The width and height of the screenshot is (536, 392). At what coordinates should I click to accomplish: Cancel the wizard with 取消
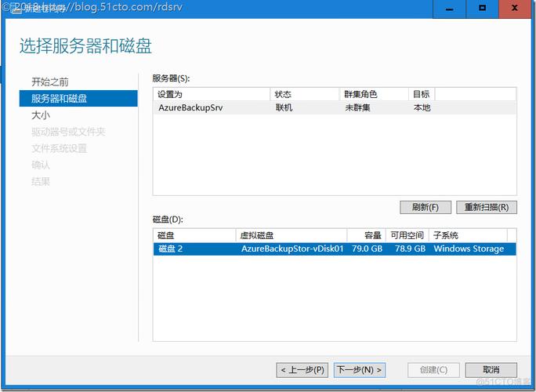[x=491, y=370]
